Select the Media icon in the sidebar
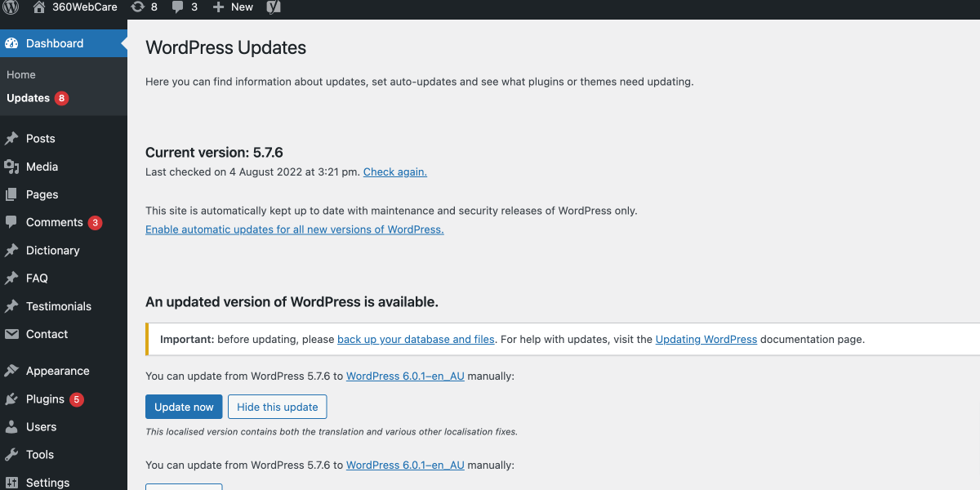The image size is (980, 490). pyautogui.click(x=11, y=166)
